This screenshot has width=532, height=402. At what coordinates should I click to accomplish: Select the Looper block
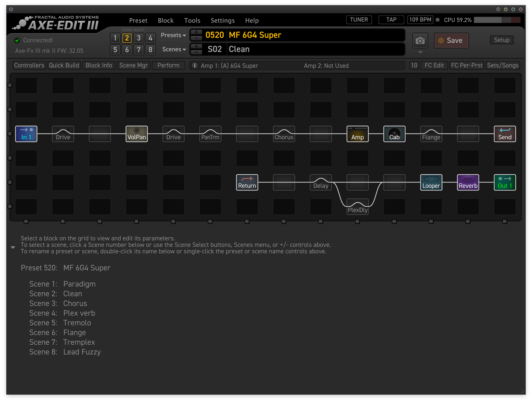click(431, 182)
